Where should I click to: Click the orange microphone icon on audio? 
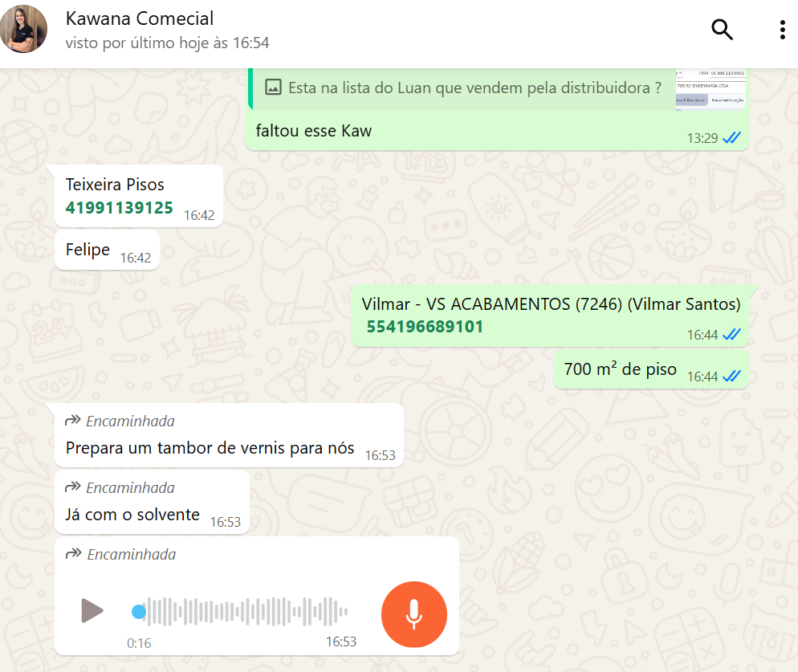(413, 614)
